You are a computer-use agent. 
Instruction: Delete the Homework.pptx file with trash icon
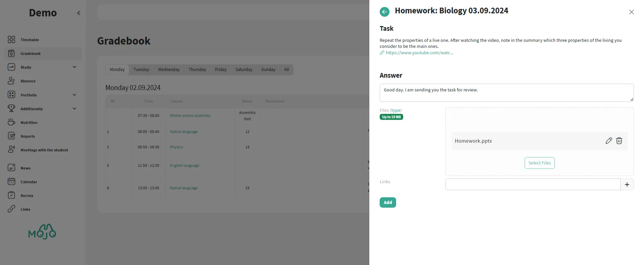[x=619, y=141]
